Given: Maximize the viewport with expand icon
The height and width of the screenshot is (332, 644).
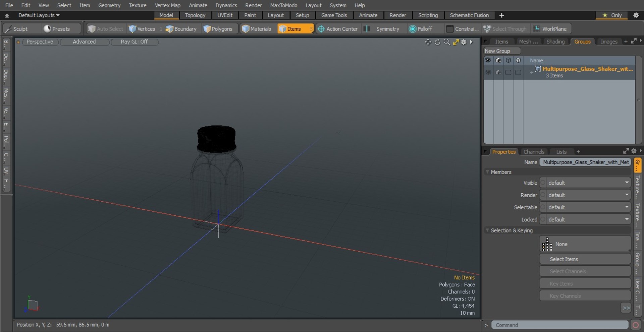Looking at the screenshot, I should pos(456,42).
